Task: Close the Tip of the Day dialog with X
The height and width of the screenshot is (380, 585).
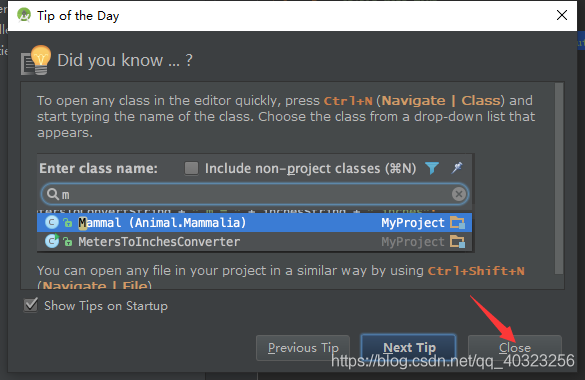Action: click(562, 15)
